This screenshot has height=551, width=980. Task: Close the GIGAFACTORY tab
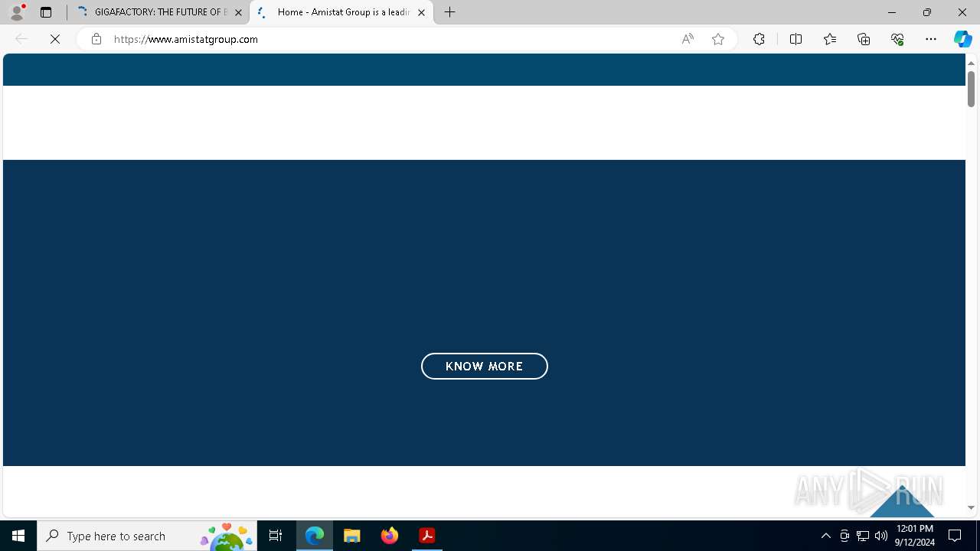[x=238, y=12]
